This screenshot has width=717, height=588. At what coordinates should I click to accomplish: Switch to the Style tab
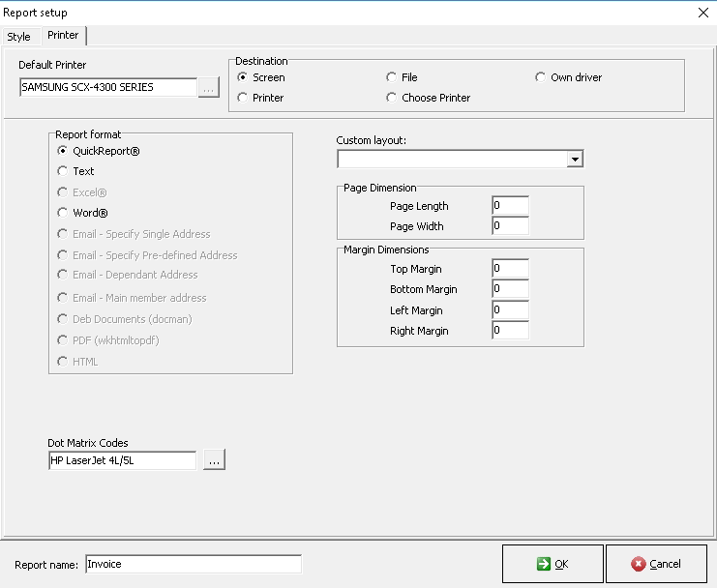pos(19,37)
